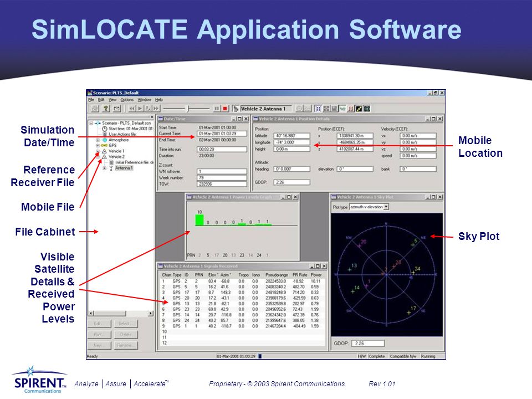Click the file cabinet scrollbar right arrow
The image size is (532, 399).
151,314
